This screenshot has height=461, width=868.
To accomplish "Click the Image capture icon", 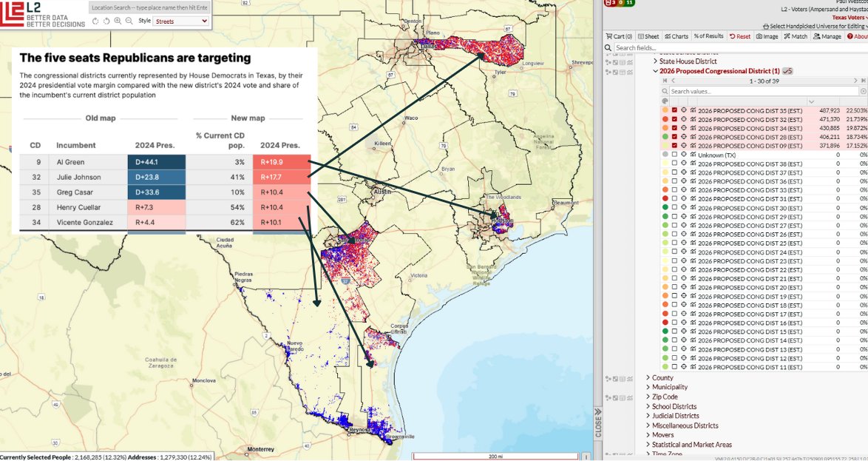I will pyautogui.click(x=767, y=36).
